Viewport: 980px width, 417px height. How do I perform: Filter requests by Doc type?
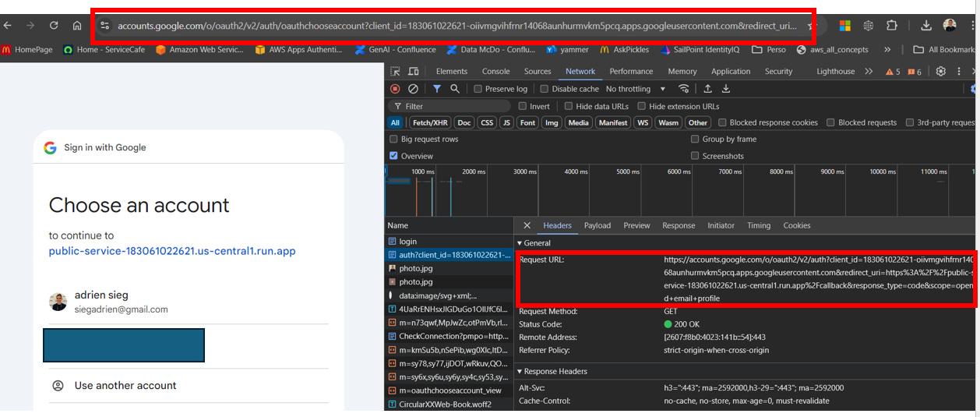click(x=464, y=122)
